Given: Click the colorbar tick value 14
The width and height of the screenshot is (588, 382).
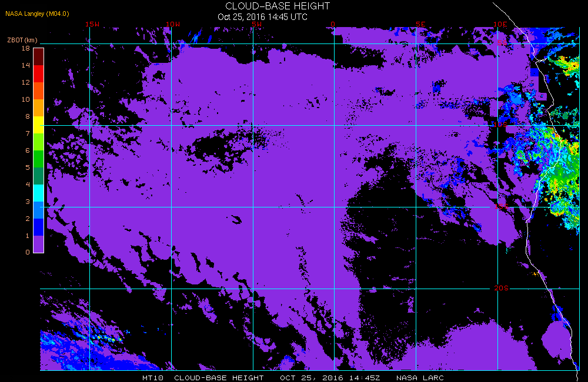Looking at the screenshot, I should (x=25, y=65).
